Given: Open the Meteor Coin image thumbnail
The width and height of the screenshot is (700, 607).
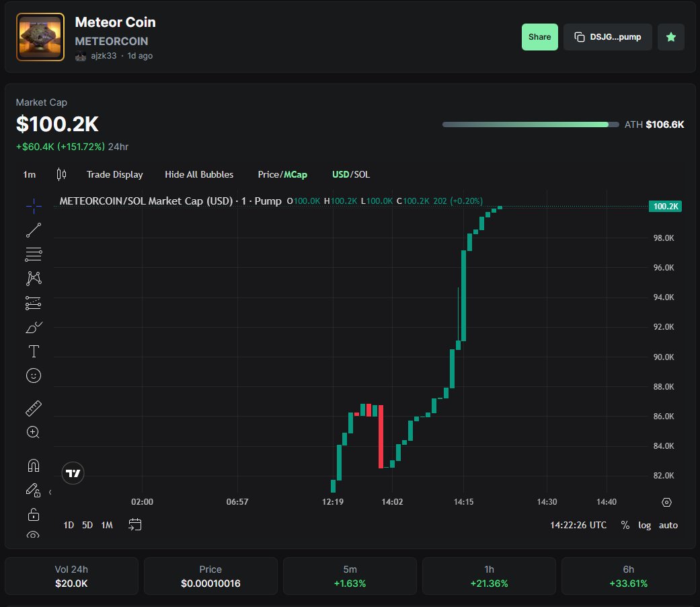Looking at the screenshot, I should [40, 37].
